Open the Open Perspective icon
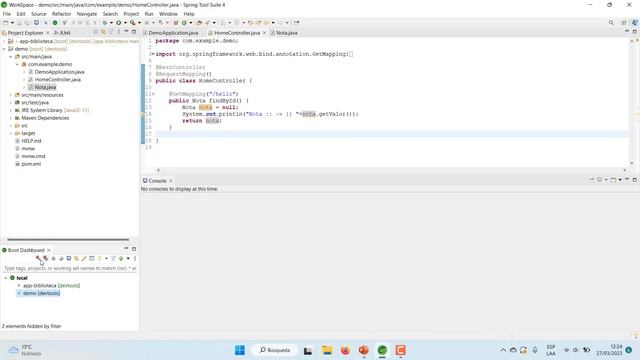Screen dimensions: 640x360 pyautogui.click(x=624, y=23)
